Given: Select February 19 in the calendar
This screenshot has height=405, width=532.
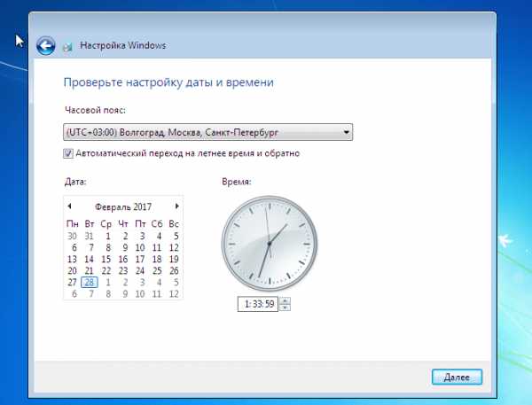Looking at the screenshot, I should tap(174, 259).
